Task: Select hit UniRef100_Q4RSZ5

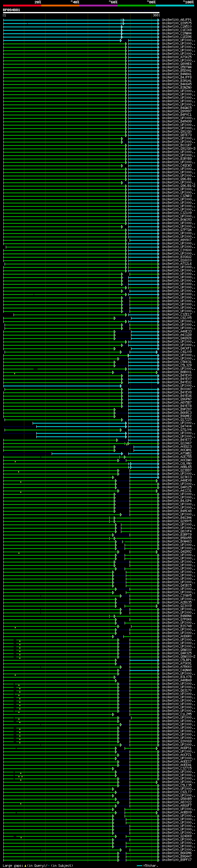Action: [x=177, y=487]
